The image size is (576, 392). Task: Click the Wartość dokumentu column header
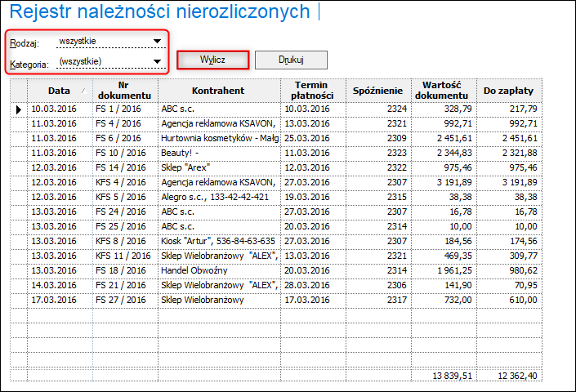click(x=444, y=91)
